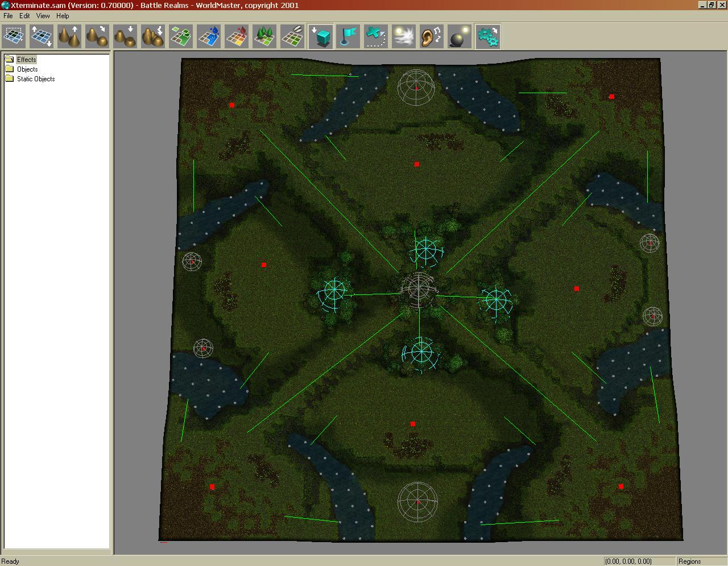This screenshot has width=728, height=566.
Task: Click the central grey radial marker on map
Action: [420, 290]
